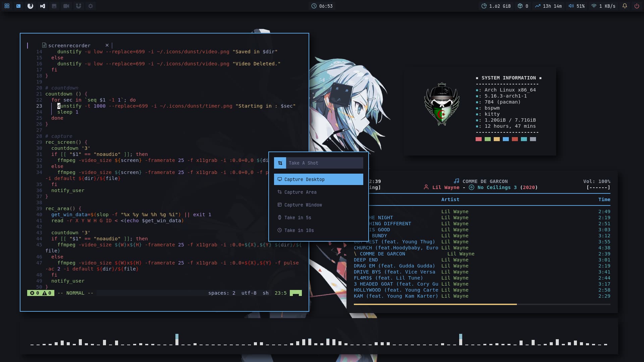This screenshot has height=362, width=644.
Task: Click the power button icon
Action: (637, 6)
